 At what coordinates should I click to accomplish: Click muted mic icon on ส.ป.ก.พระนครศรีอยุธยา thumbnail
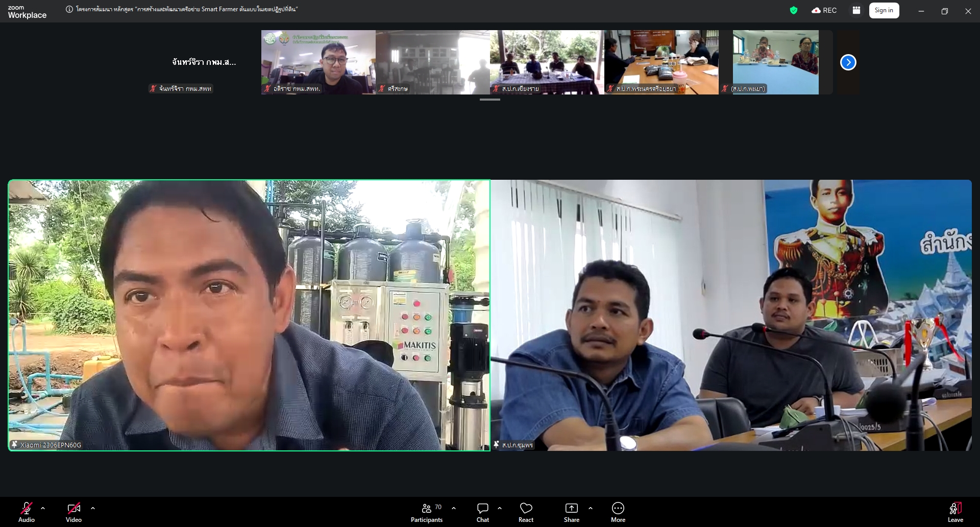coord(610,88)
